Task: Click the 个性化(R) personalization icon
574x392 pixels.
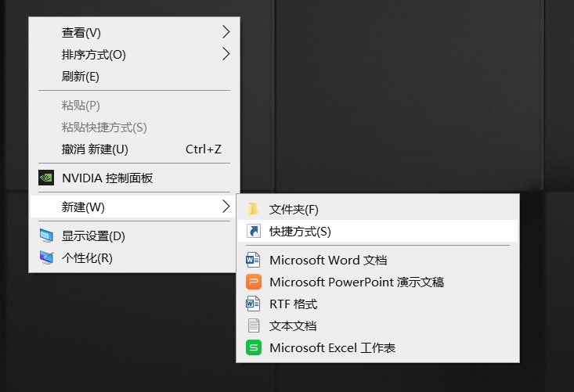Action: (46, 257)
